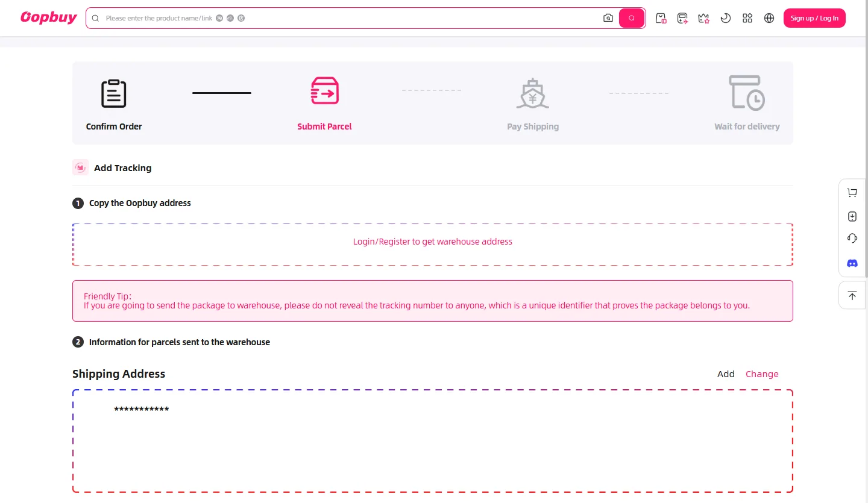Click the Confirm Order step icon
Image resolution: width=868 pixels, height=503 pixels.
coord(114,93)
